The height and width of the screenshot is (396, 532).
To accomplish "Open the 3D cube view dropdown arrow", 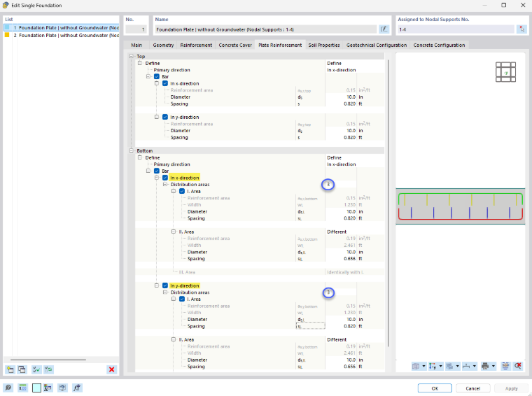I will (x=423, y=366).
